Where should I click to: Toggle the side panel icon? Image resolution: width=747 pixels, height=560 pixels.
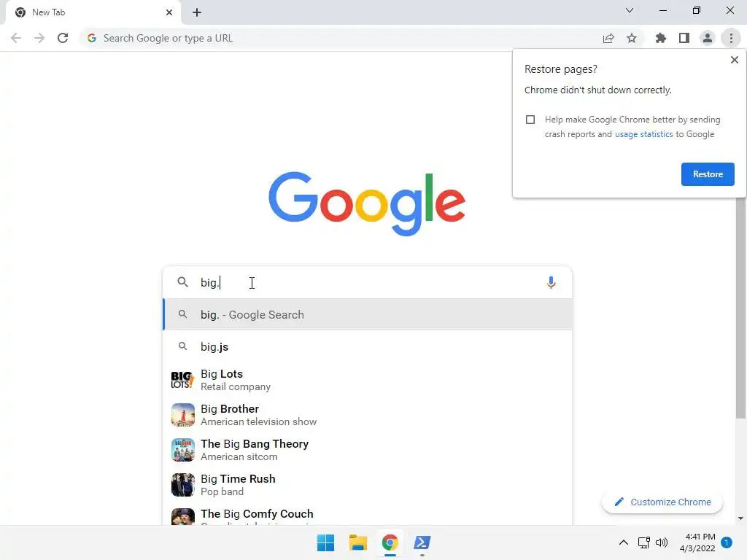coord(684,38)
